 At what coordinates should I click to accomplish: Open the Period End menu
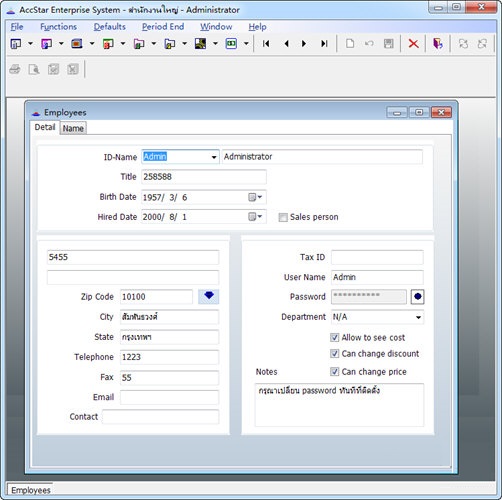click(163, 27)
